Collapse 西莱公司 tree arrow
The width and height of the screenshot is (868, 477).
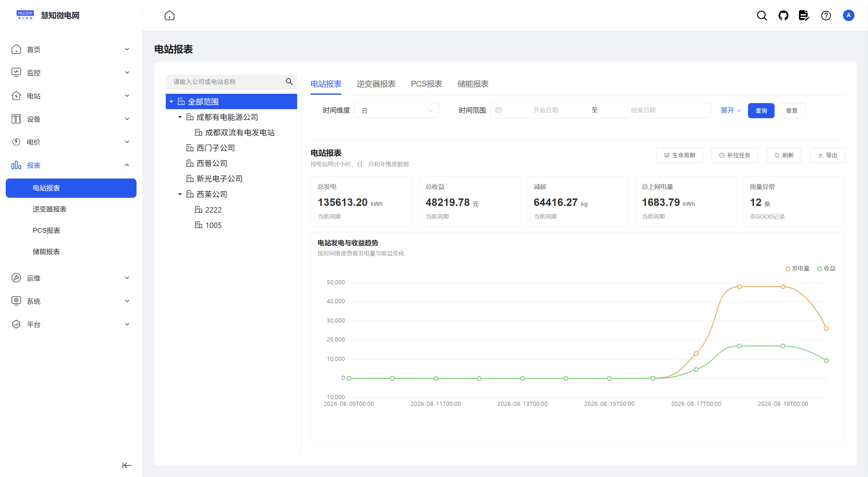click(180, 194)
